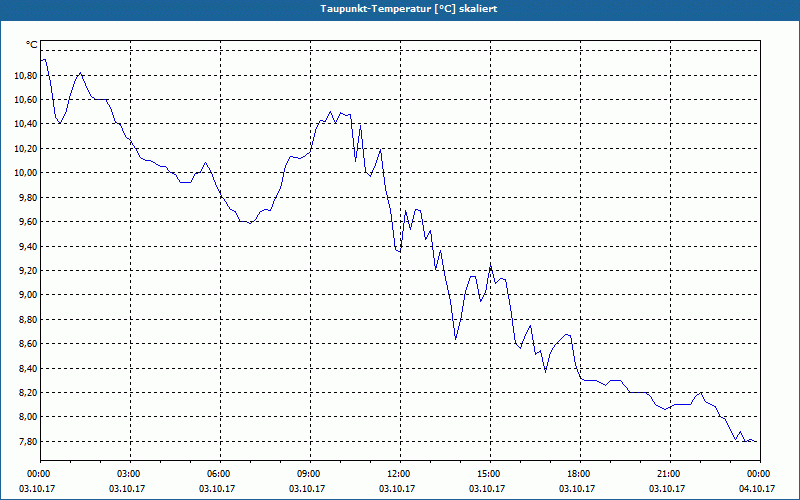The height and width of the screenshot is (500, 800).
Task: Pick the 8,60 y-axis label
Action: point(27,344)
